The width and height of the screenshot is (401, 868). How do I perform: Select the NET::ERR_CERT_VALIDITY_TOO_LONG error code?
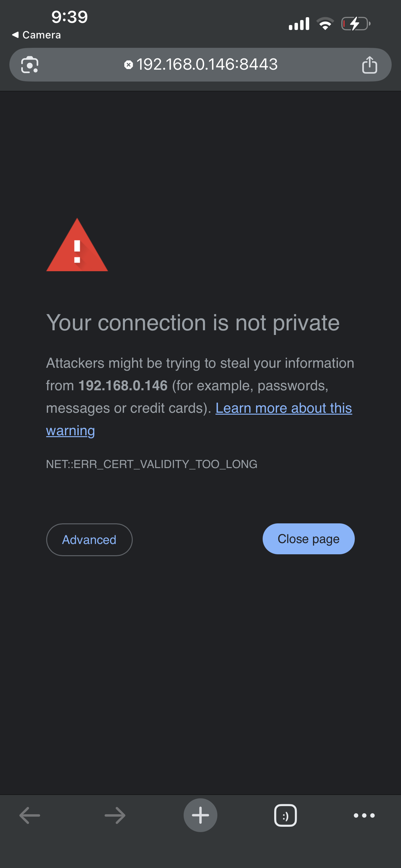(151, 464)
